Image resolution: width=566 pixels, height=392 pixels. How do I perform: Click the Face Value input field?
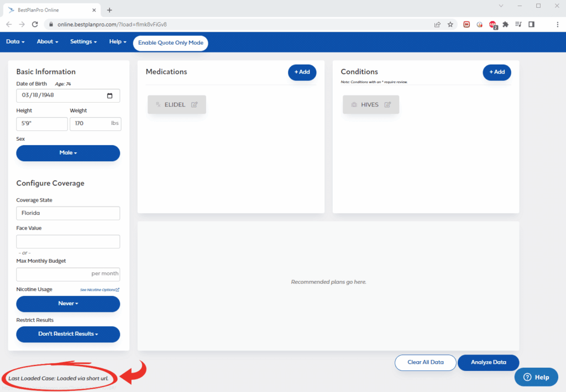coord(68,242)
